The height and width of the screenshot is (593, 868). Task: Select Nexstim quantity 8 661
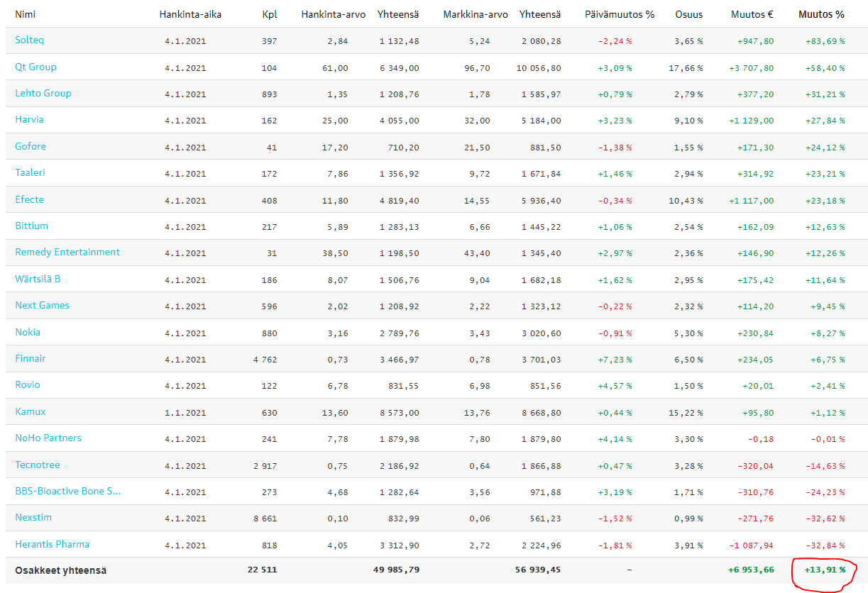point(265,519)
